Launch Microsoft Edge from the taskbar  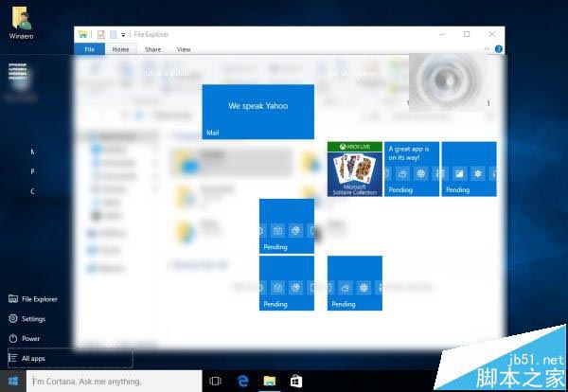[x=243, y=382]
